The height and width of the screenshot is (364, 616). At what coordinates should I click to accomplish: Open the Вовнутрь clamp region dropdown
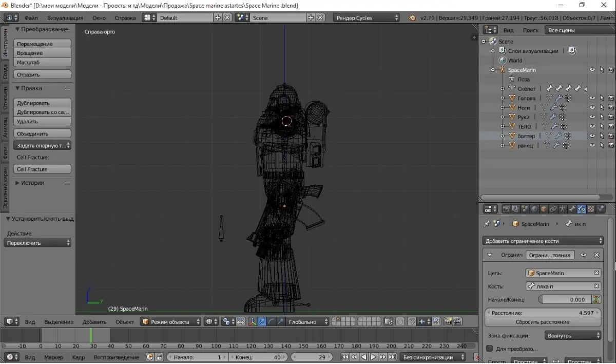coord(573,336)
